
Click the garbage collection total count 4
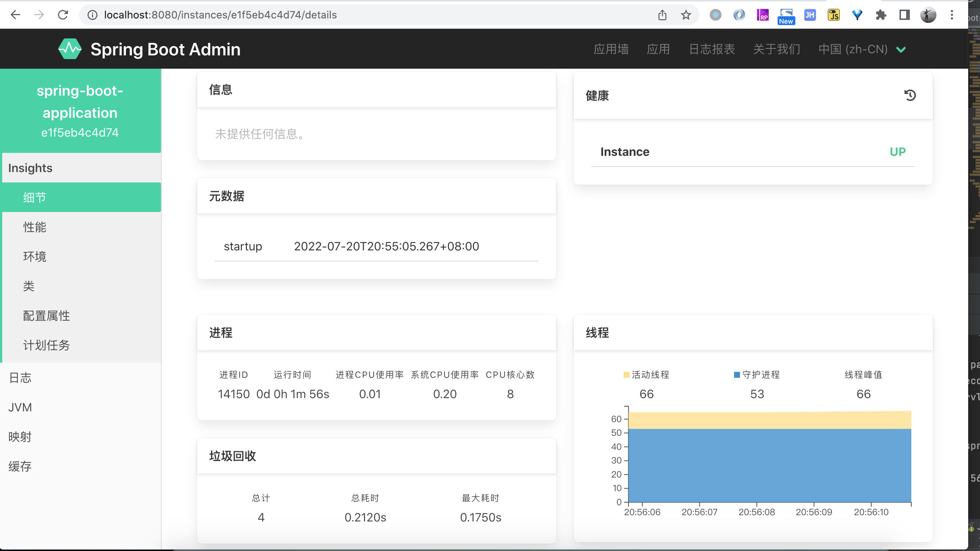coord(261,517)
